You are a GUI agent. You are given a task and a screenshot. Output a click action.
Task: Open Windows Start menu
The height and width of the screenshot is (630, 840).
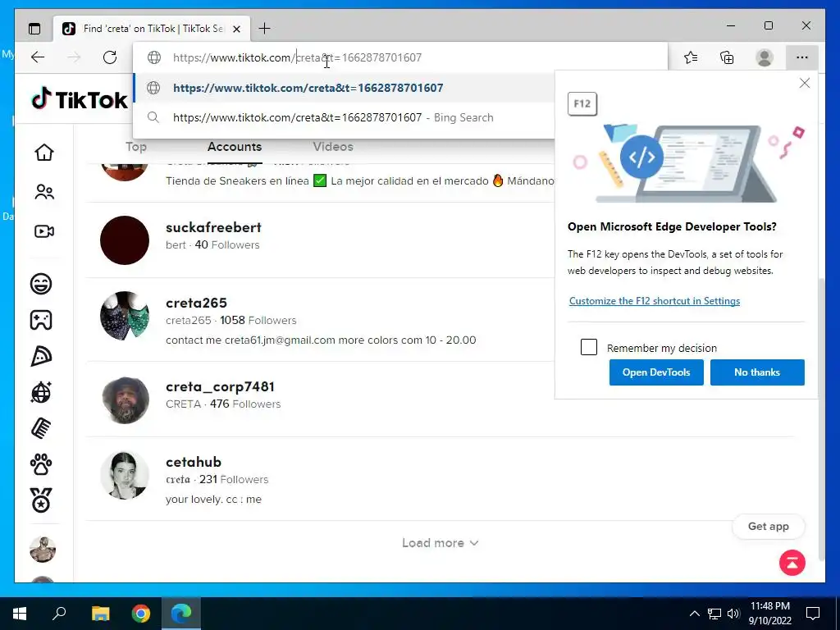(20, 614)
